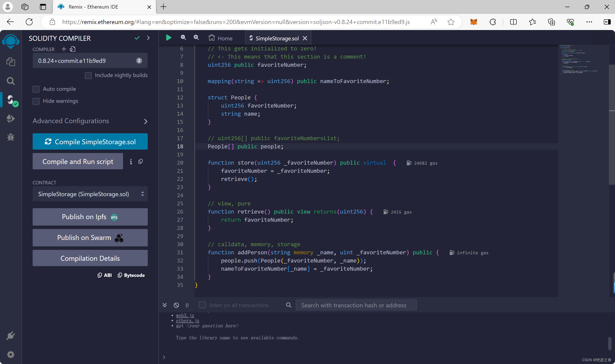Click the editor zoom out magnifier
Image resolution: width=615 pixels, height=364 pixels.
183,38
